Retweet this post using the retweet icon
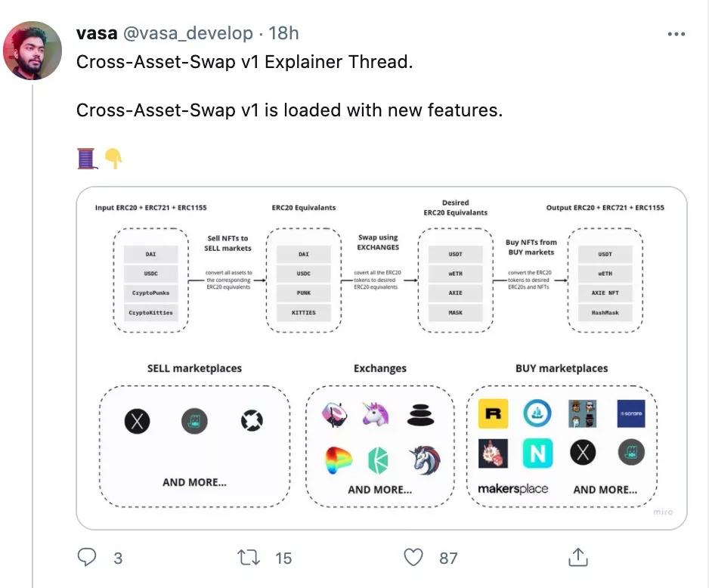This screenshot has height=588, width=709. [249, 558]
